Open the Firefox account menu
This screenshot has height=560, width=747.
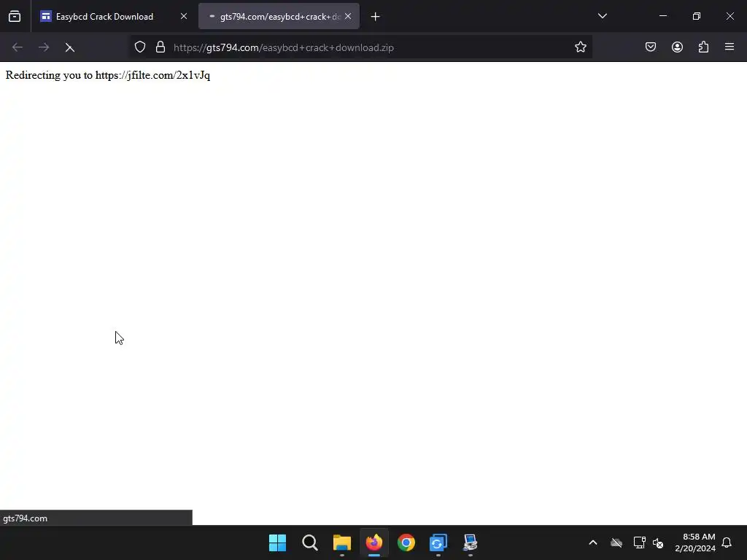pos(677,47)
